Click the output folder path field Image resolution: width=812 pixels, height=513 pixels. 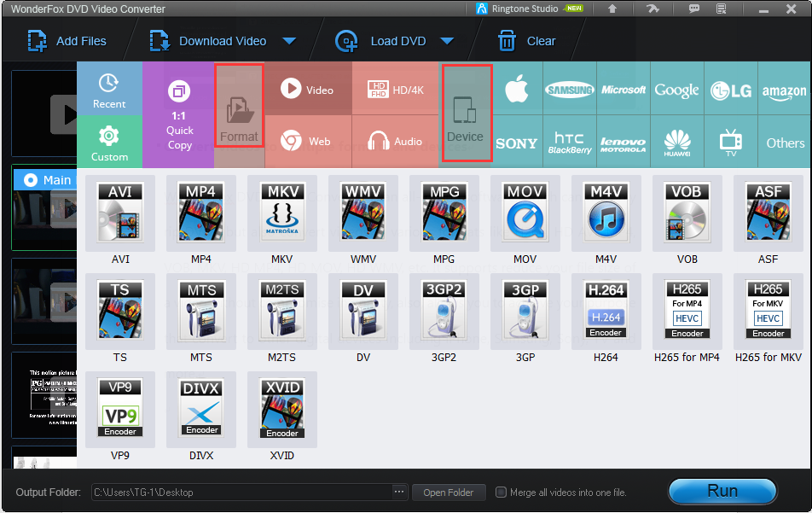(x=239, y=492)
